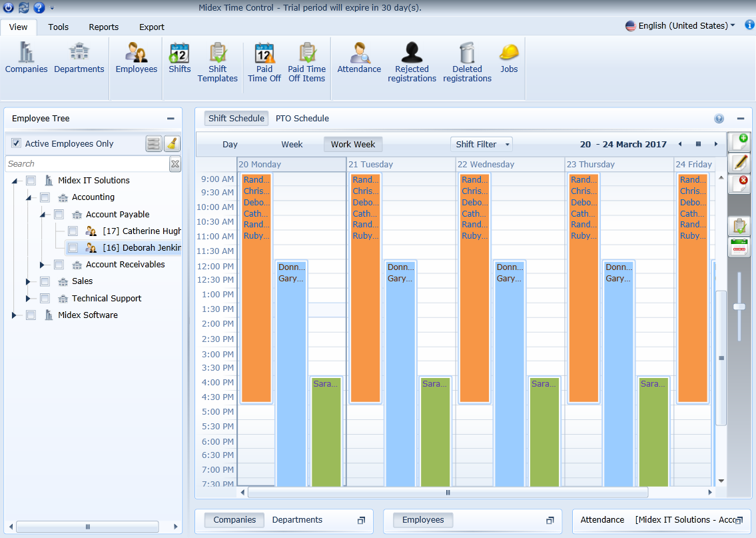Open the Employees view icon
756x538 pixels.
136,60
